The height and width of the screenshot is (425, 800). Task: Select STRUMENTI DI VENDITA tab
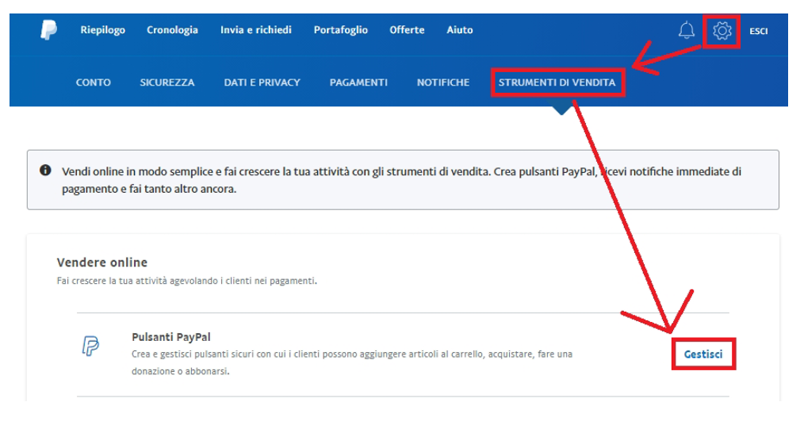click(x=557, y=83)
